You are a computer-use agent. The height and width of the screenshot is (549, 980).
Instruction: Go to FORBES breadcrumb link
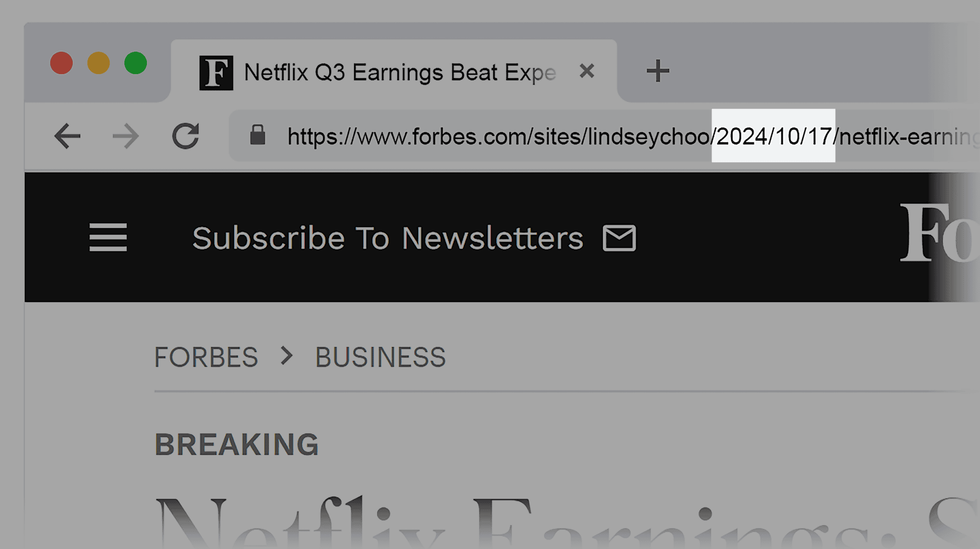(206, 357)
